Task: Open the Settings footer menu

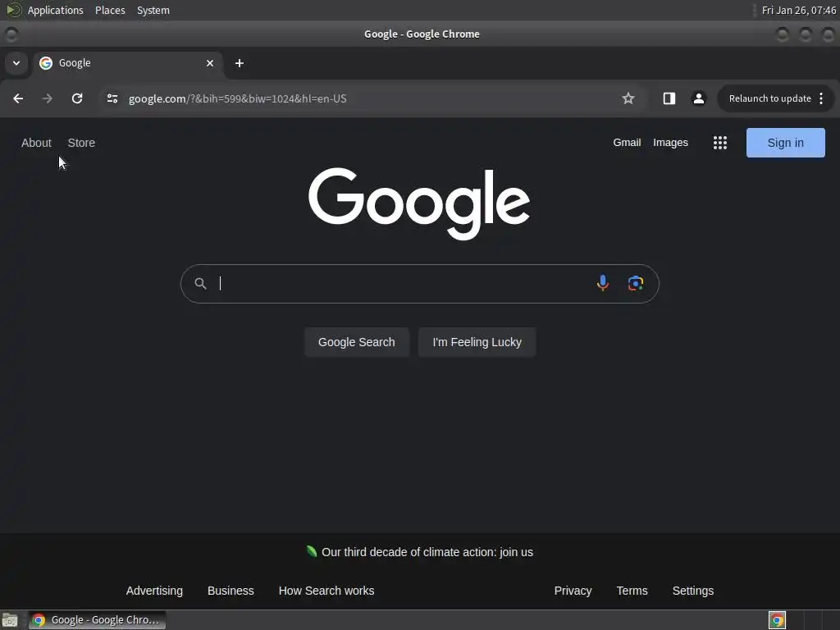Action: pos(692,591)
